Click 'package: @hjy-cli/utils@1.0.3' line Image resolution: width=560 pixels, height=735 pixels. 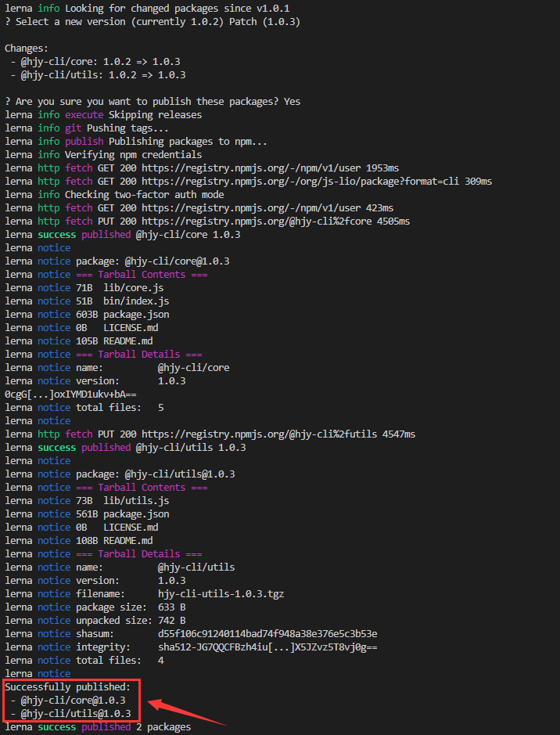pyautogui.click(x=156, y=474)
